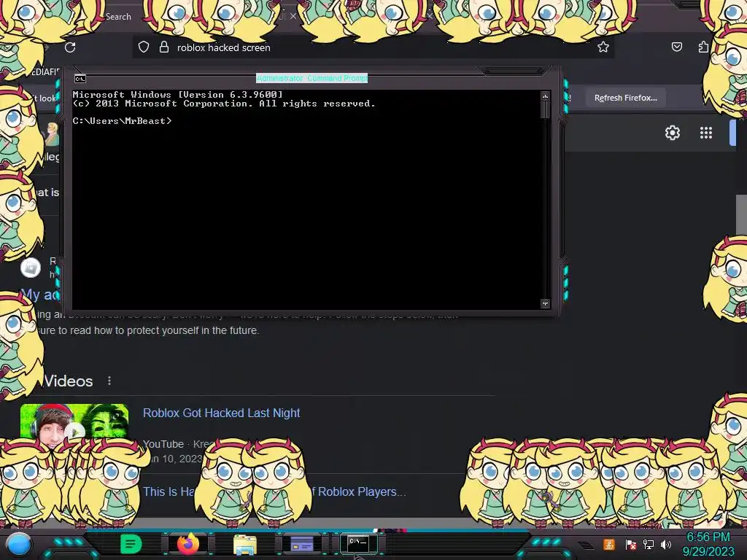Switch to Firefox on the taskbar
This screenshot has height=560, width=747.
pos(187,544)
